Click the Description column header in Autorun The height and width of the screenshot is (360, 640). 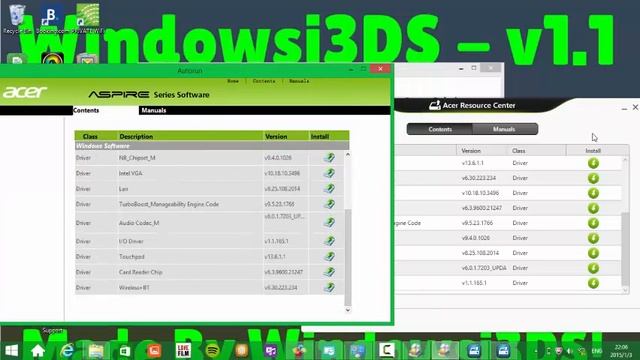point(190,136)
